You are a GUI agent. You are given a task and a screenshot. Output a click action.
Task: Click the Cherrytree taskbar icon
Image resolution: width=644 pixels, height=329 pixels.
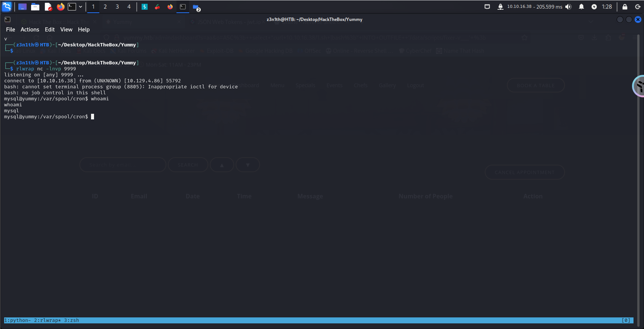coord(157,7)
